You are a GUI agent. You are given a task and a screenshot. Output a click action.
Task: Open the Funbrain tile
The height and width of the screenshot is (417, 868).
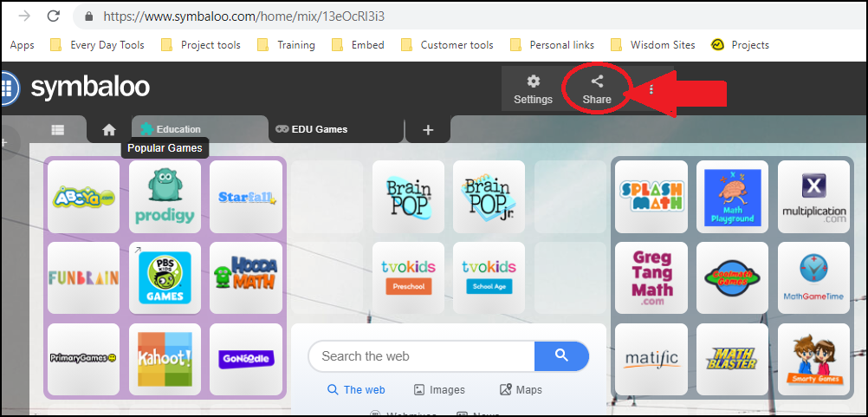click(83, 278)
